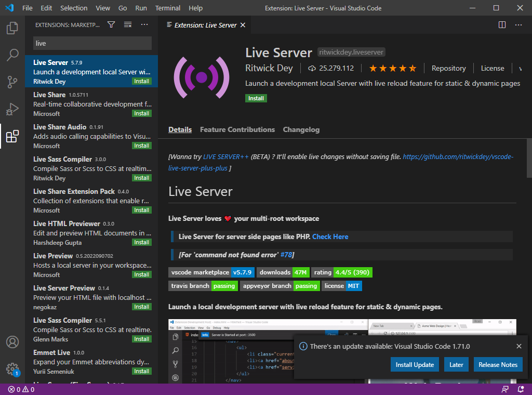Follow the Check Here link
This screenshot has width=532, height=395.
tap(330, 237)
